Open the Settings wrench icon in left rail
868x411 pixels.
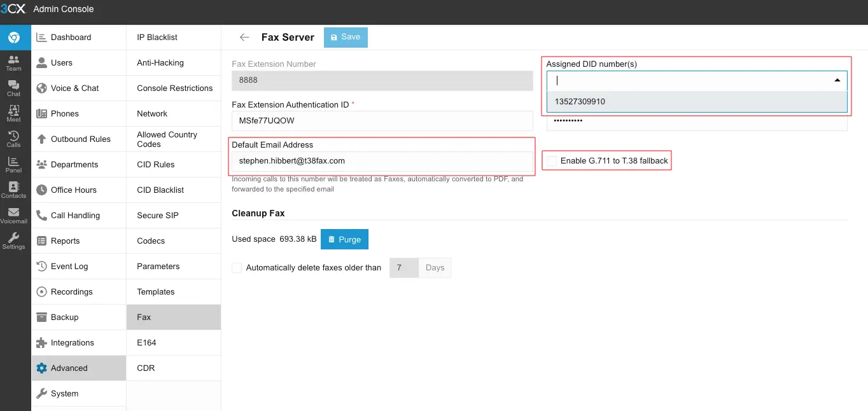(13, 240)
